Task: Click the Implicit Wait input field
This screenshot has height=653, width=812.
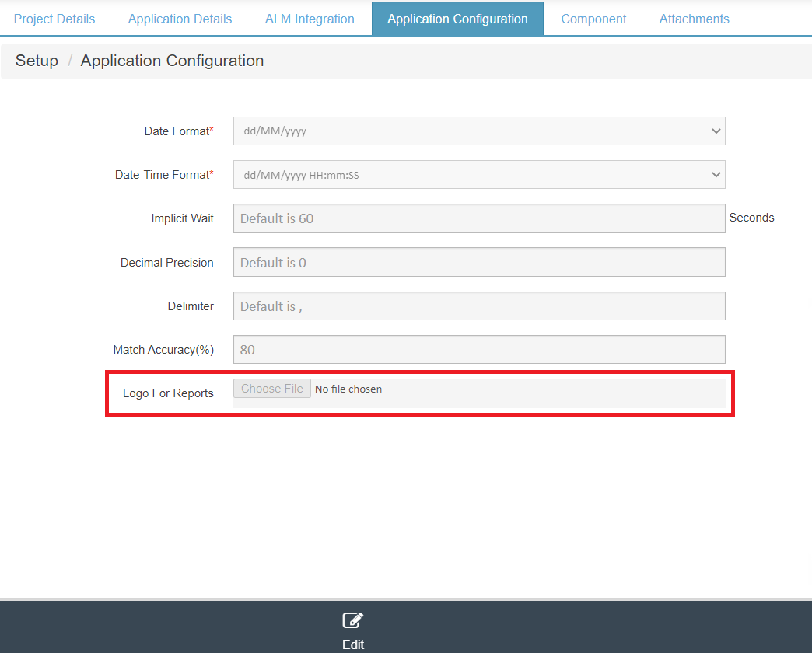Action: (479, 218)
